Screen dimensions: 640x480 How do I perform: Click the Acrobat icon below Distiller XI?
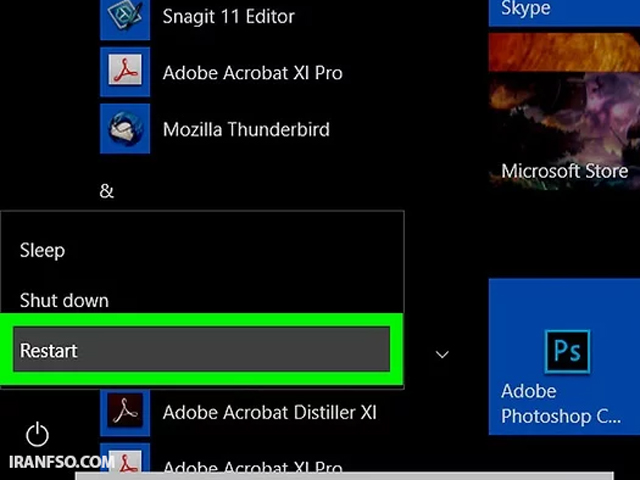coord(125,461)
